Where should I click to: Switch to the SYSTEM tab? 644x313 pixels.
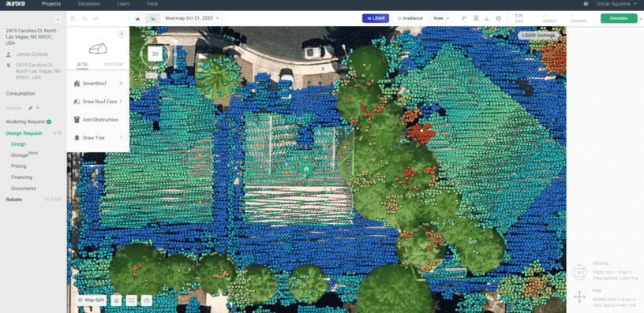point(114,65)
